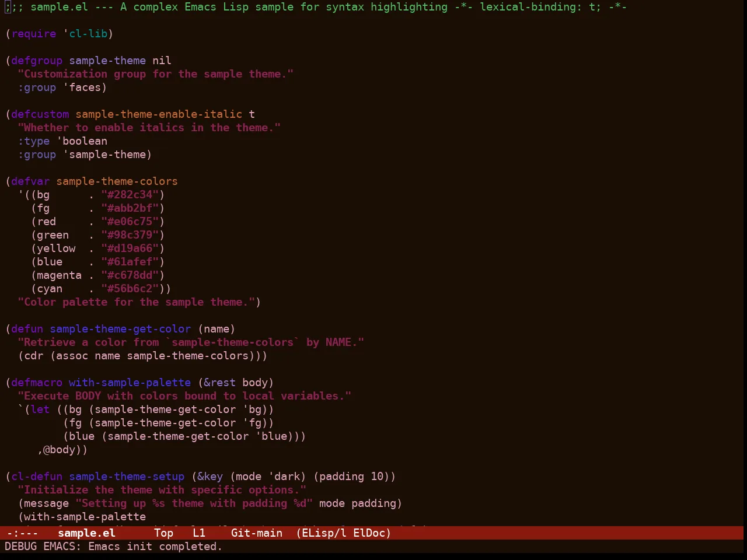Click the echo area message 'Emacs init completed.'
This screenshot has height=560, width=747.
tap(155, 547)
